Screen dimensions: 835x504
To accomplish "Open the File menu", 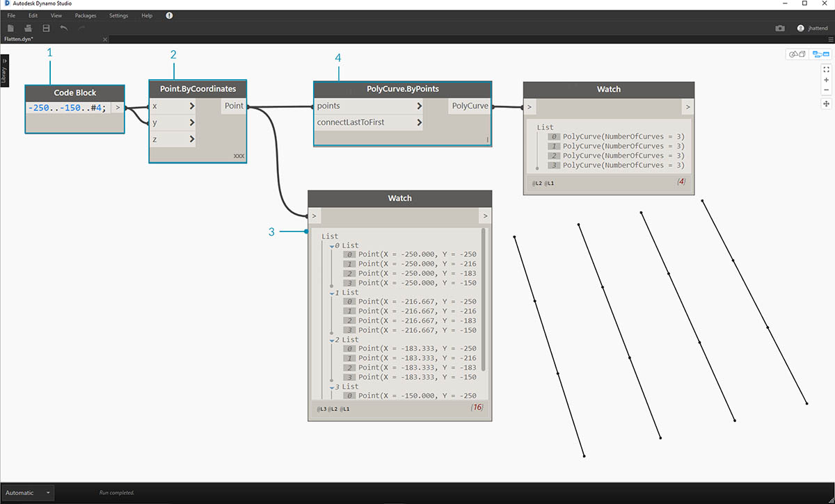I will click(11, 15).
